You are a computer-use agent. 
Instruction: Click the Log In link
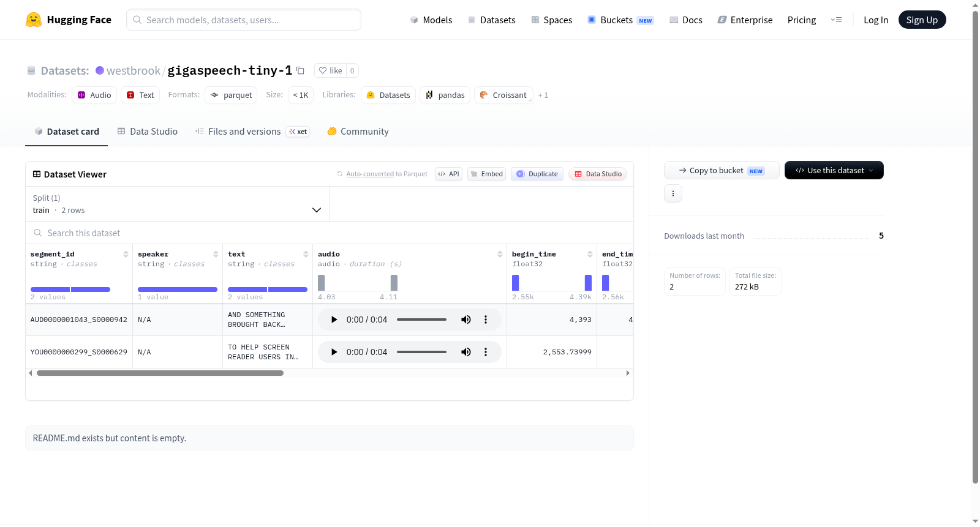click(x=876, y=20)
